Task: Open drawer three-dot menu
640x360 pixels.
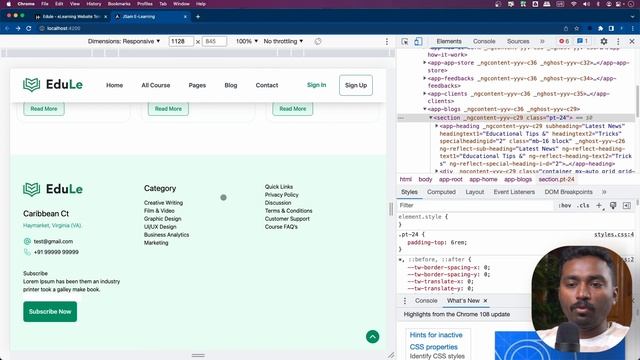Action: pyautogui.click(x=405, y=300)
